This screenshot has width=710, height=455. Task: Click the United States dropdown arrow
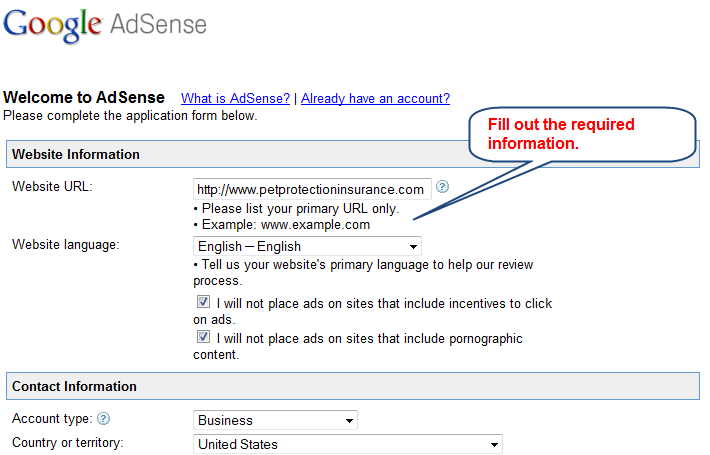[494, 445]
